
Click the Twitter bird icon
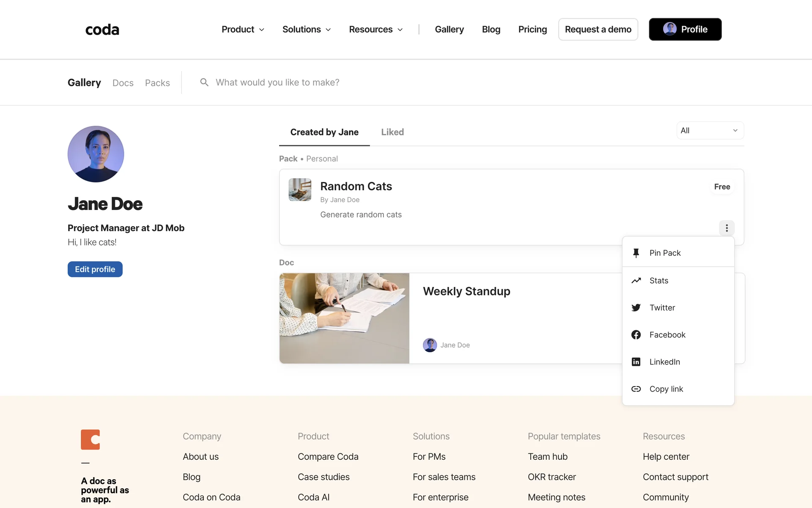[636, 308]
